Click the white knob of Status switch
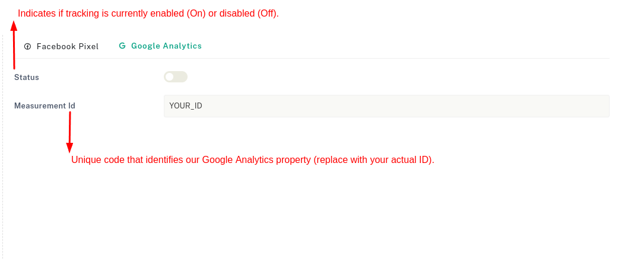This screenshot has width=644, height=259. pos(170,76)
